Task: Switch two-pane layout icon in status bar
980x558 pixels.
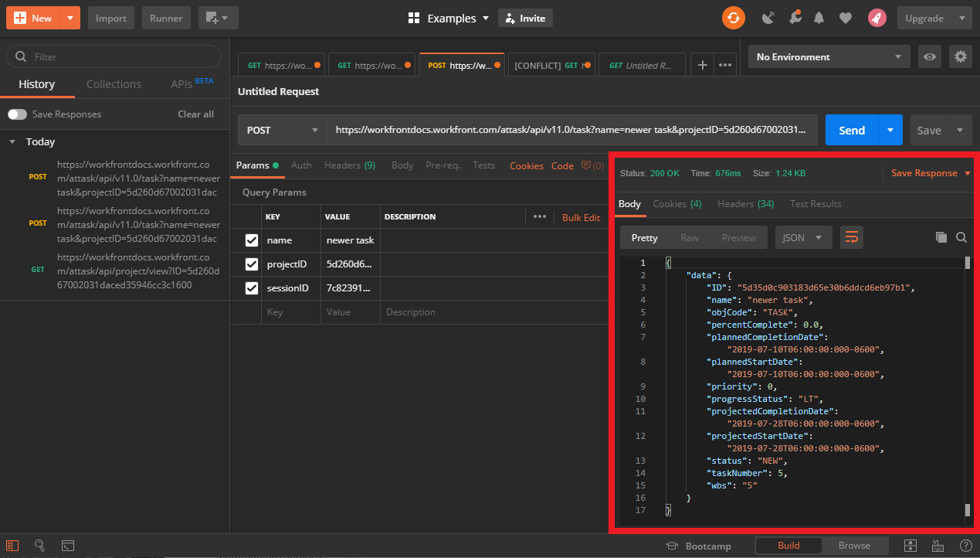Action: (910, 546)
